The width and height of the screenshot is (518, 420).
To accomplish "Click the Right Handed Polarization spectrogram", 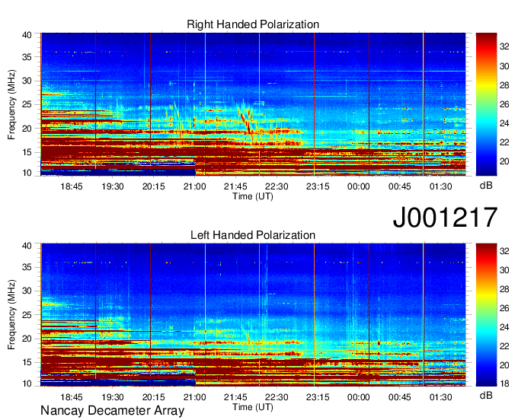I will point(253,104).
